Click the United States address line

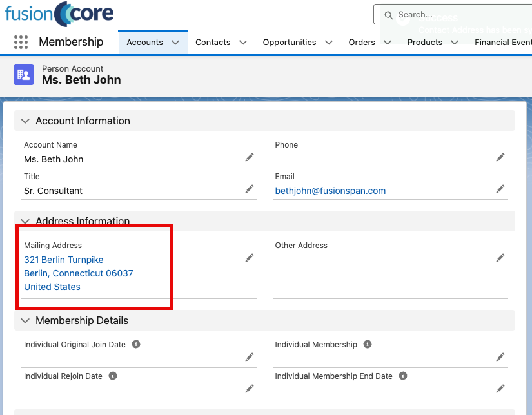coord(52,287)
